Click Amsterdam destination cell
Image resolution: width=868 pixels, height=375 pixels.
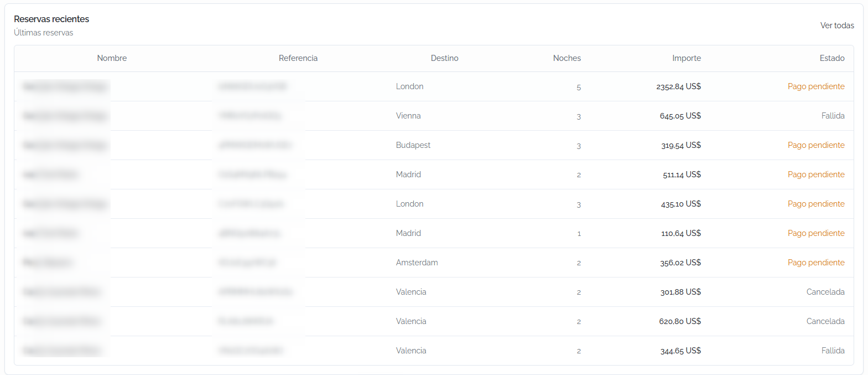tap(417, 263)
